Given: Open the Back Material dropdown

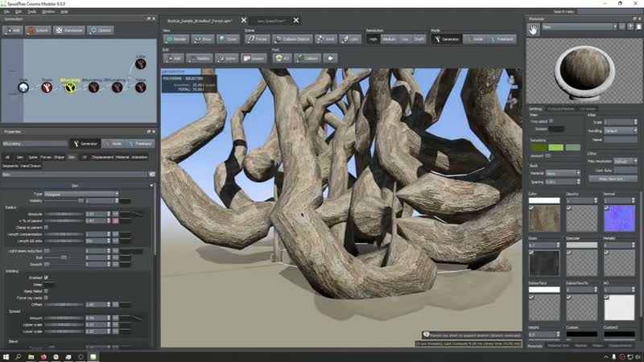Looking at the screenshot, I should coord(562,173).
